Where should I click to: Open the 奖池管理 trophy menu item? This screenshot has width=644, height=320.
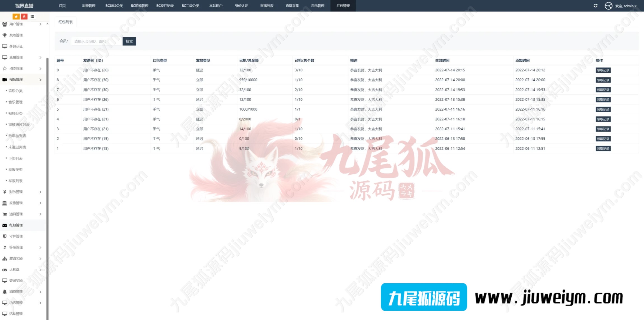click(x=16, y=35)
